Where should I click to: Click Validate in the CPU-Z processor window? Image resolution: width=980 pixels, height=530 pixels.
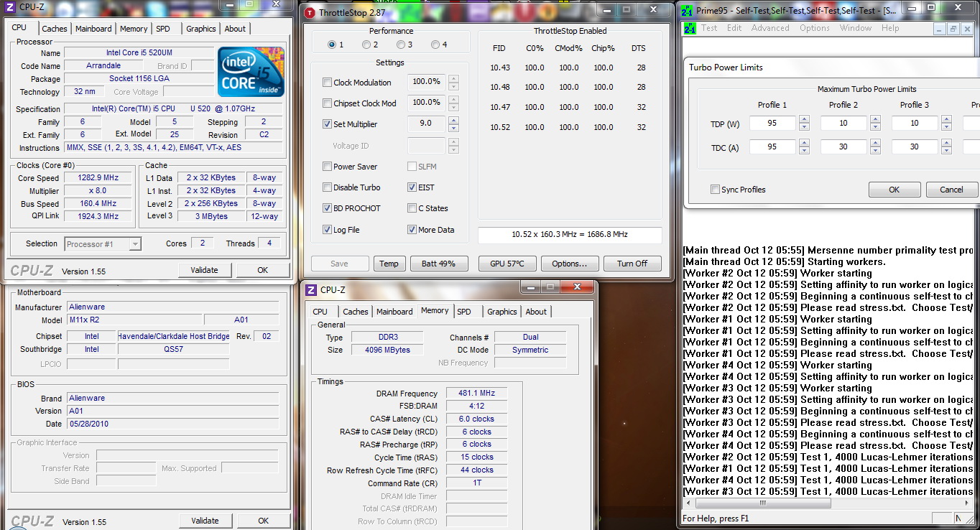[x=205, y=270]
